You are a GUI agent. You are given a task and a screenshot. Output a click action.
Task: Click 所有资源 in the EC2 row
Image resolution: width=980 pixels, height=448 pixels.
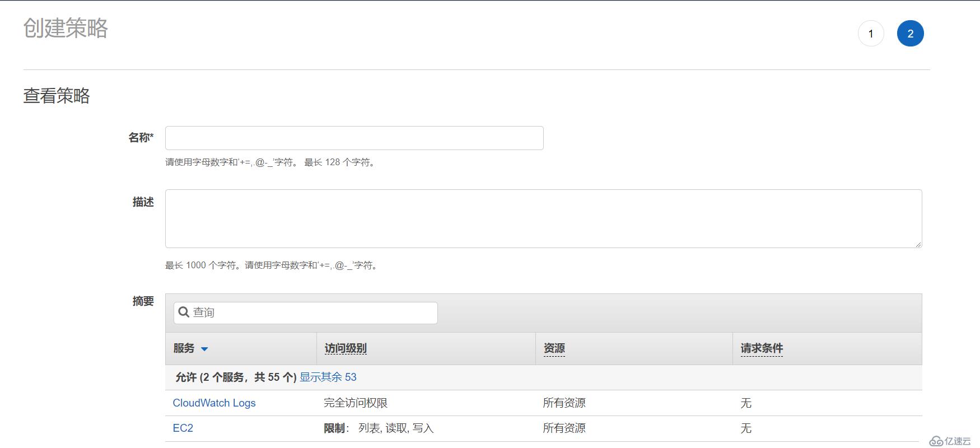coord(564,428)
